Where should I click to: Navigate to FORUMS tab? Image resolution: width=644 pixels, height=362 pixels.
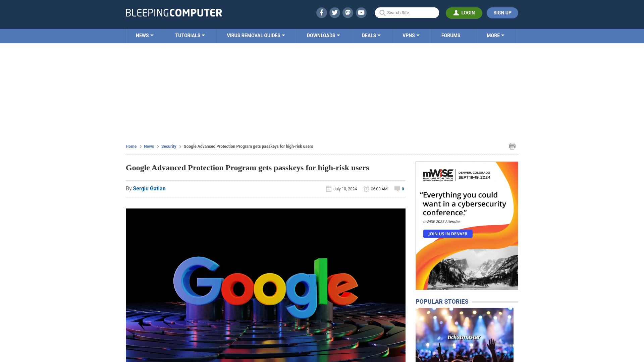coord(451,35)
